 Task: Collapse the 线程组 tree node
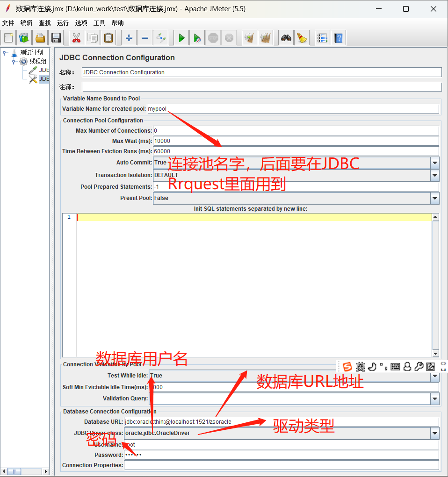tap(14, 62)
